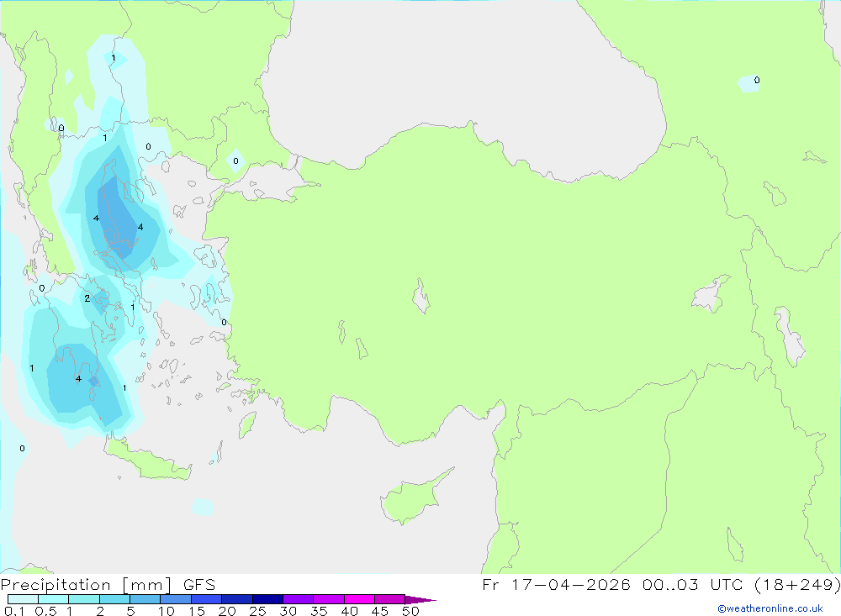Pick the 10–15 mm legend color swatch
The image size is (841, 616).
(176, 599)
